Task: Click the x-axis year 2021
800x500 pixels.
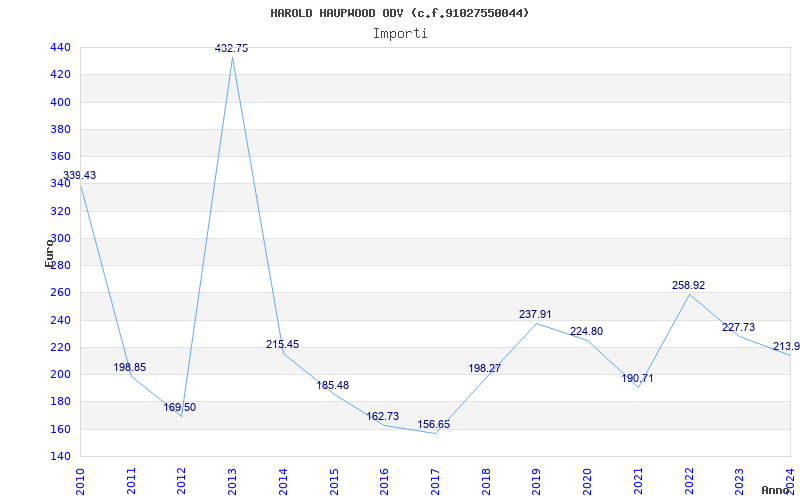Action: click(638, 482)
